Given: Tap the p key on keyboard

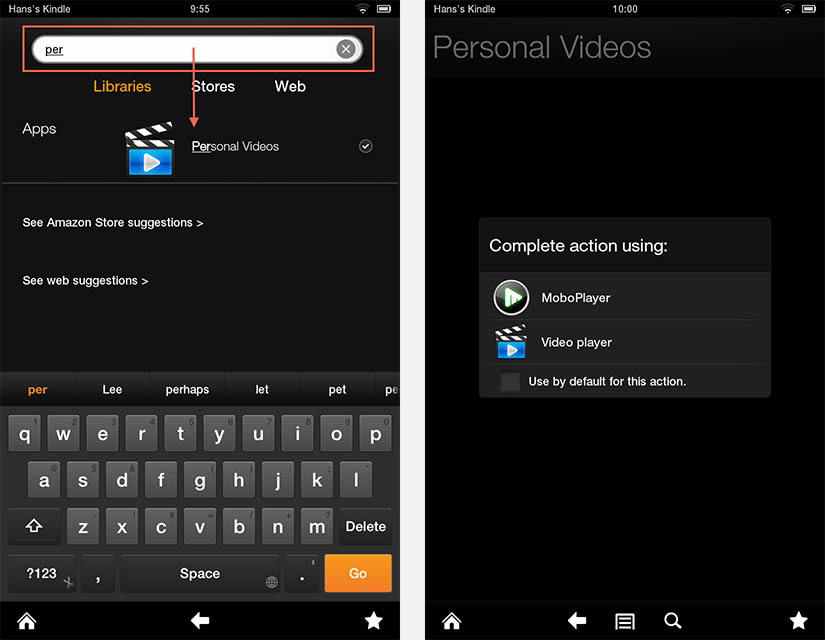Looking at the screenshot, I should (x=376, y=434).
